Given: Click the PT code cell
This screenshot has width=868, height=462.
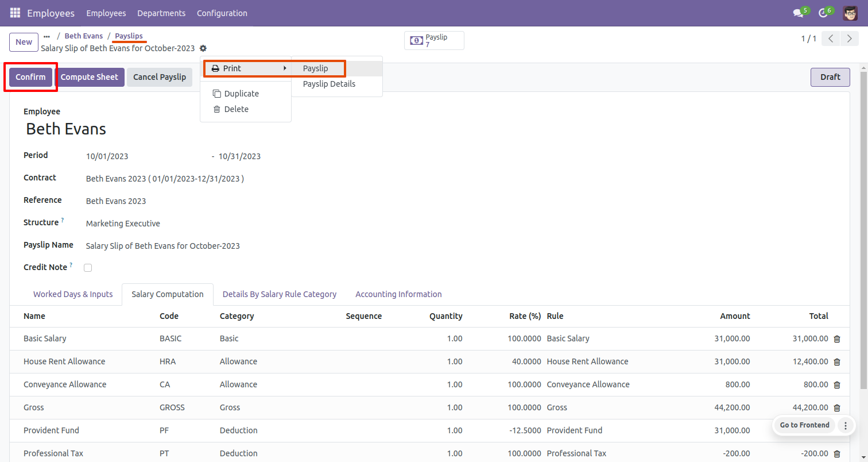Looking at the screenshot, I should coord(164,453).
